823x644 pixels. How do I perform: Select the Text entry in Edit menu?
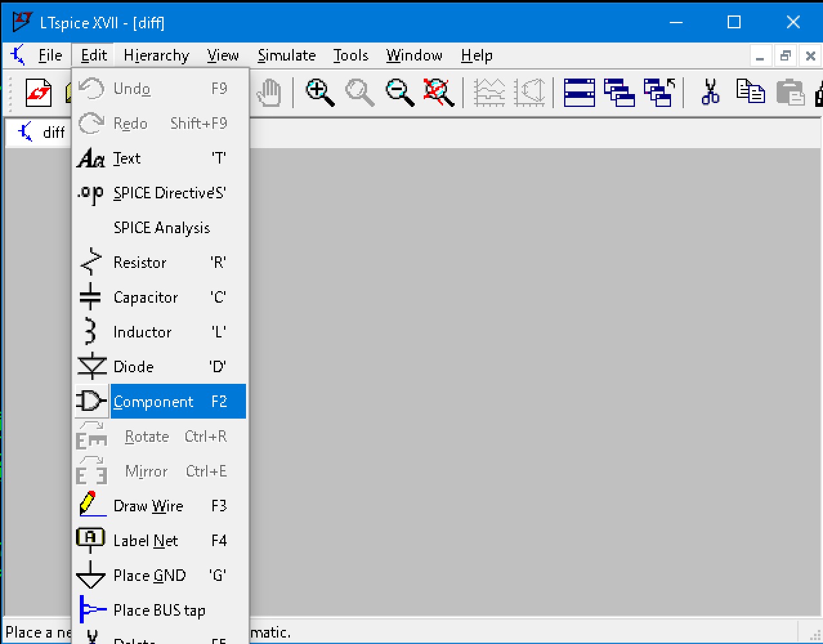pos(160,158)
